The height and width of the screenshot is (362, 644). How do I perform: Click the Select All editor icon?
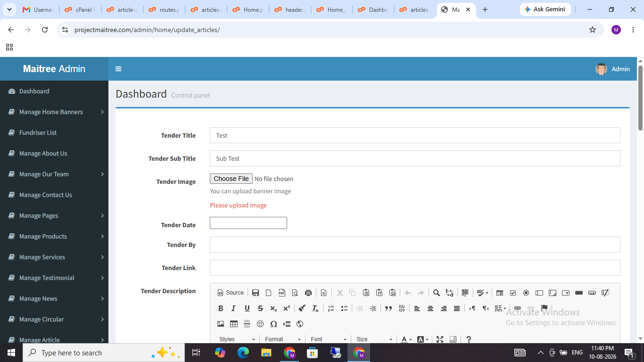click(465, 293)
